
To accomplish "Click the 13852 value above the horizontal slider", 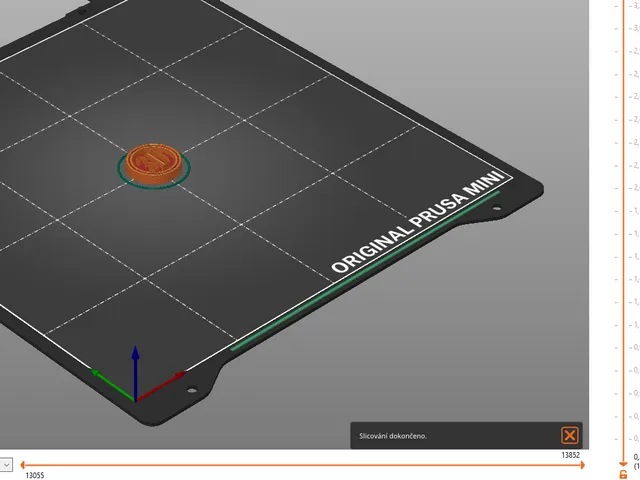I will 570,455.
